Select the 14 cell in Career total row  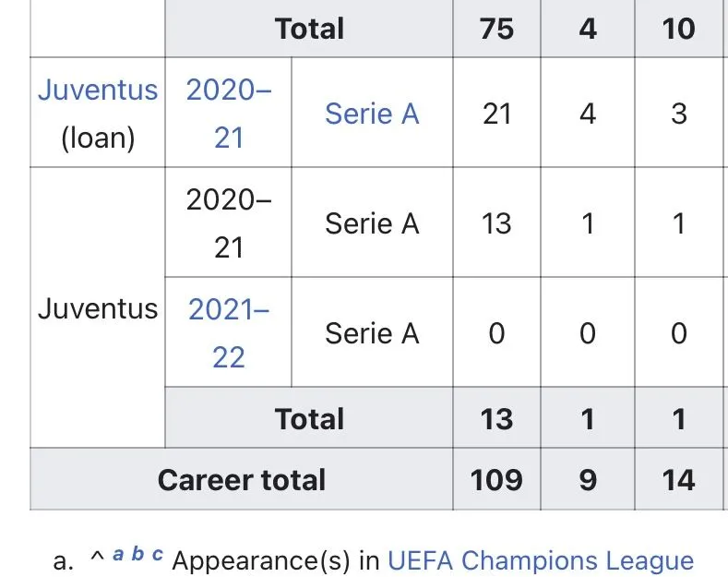coord(679,480)
